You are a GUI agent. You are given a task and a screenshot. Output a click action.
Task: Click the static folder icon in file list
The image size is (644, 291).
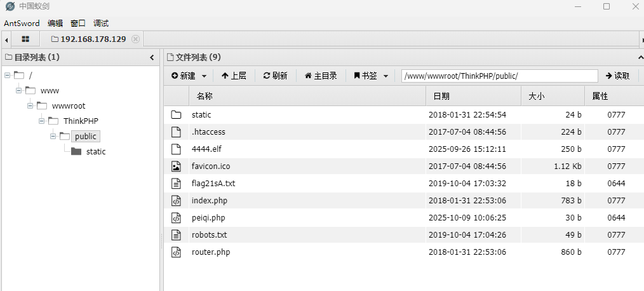(x=176, y=114)
